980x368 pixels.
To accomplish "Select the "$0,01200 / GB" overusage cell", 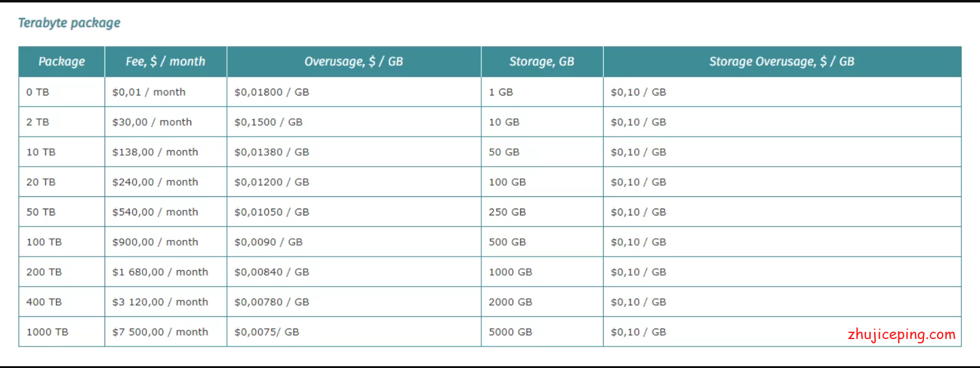I will 272,182.
